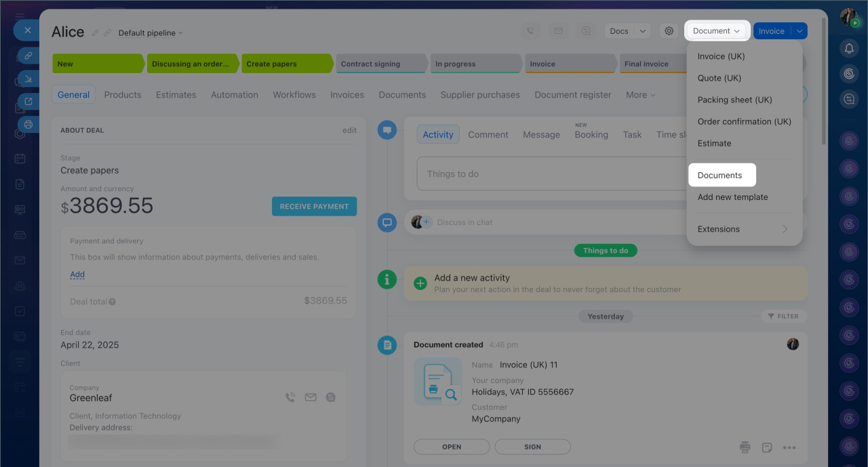This screenshot has width=868, height=467.
Task: Click the phone call icon in deal header
Action: click(x=530, y=31)
